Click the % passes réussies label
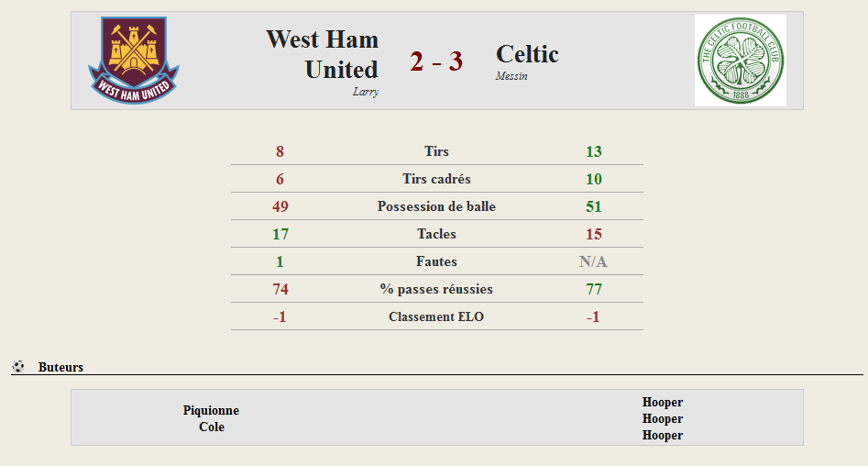Screen dimensions: 868x466 point(436,289)
